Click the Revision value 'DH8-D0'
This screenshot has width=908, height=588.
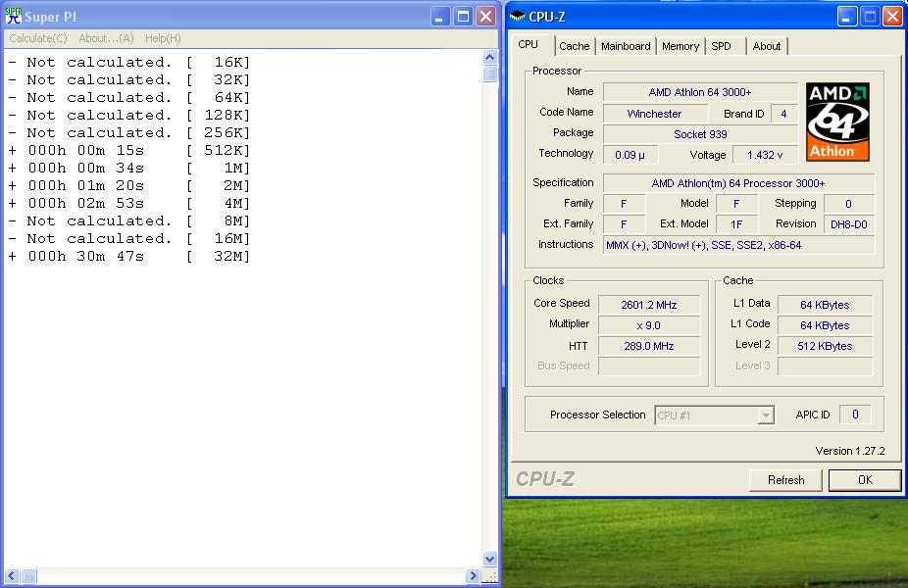click(849, 224)
